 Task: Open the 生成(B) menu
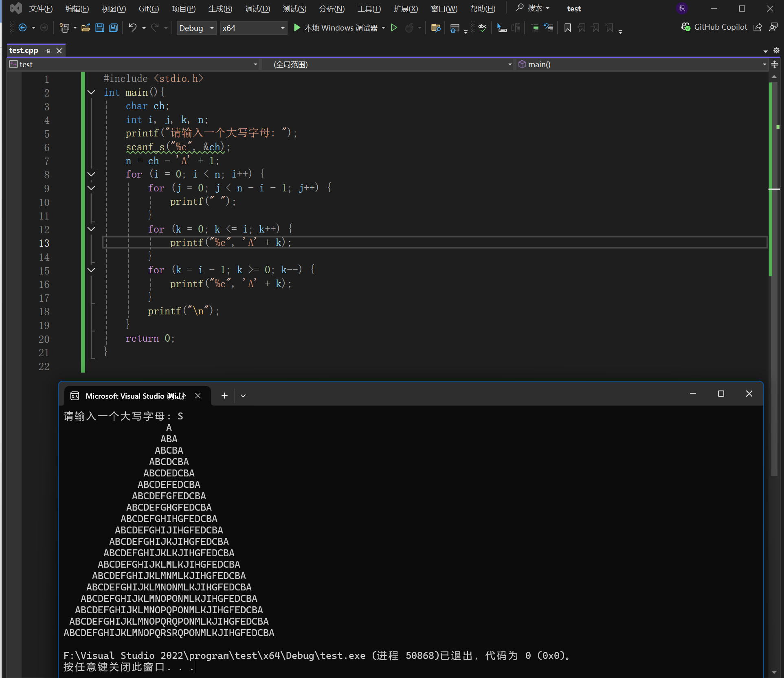(220, 9)
